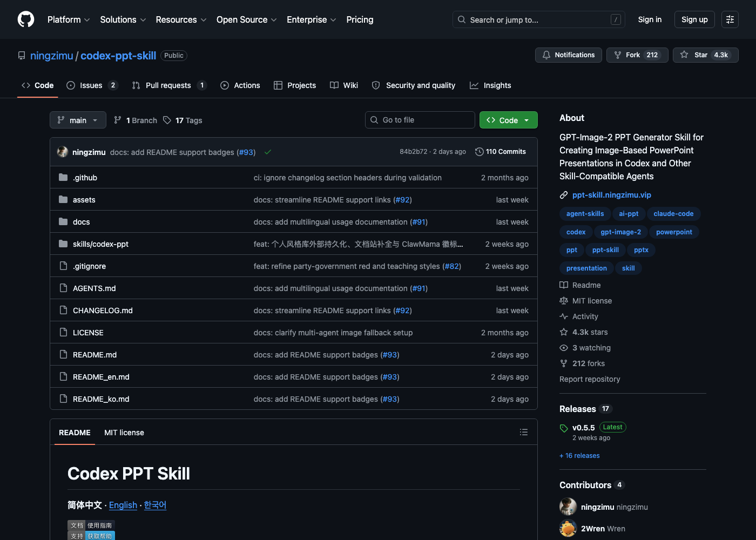Click the pulse icon beside Activity

click(564, 316)
